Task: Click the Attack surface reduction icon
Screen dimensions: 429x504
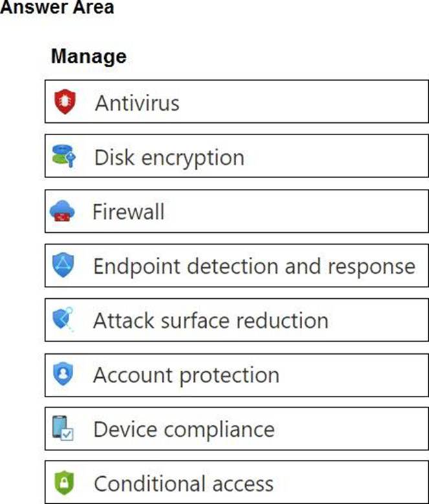Action: tap(63, 320)
